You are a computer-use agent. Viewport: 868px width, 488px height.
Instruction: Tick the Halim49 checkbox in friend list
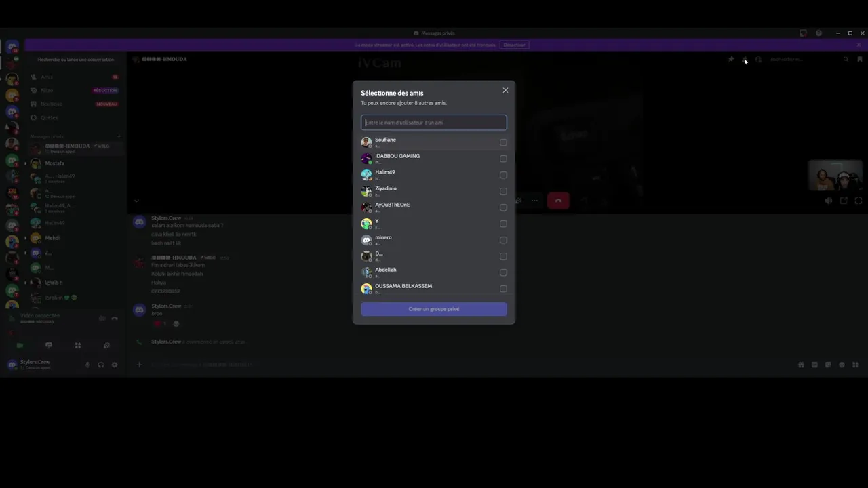pyautogui.click(x=503, y=175)
